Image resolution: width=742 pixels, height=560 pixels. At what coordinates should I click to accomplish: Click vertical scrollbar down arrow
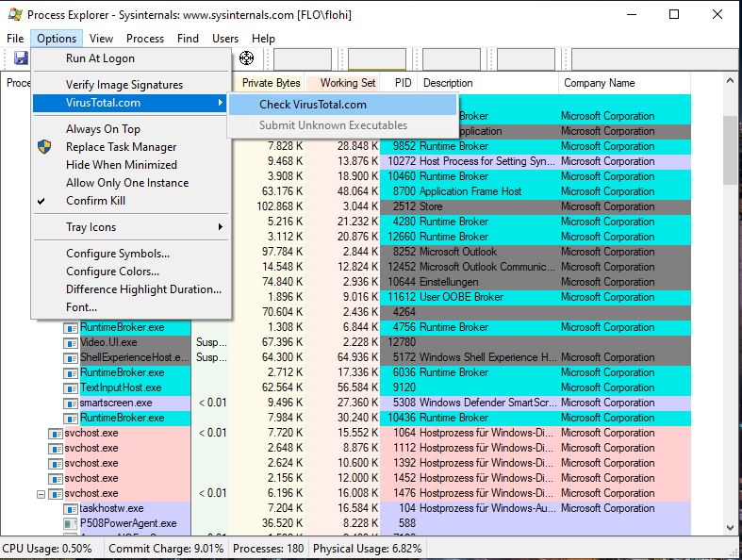click(x=730, y=528)
